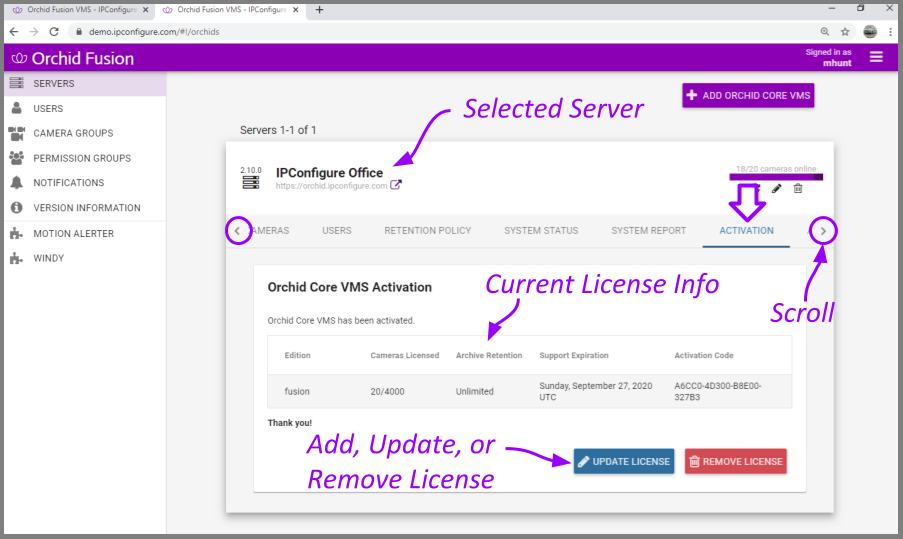Screen dimensions: 903x539
Task: Click the fusion edition cell
Action: (297, 392)
